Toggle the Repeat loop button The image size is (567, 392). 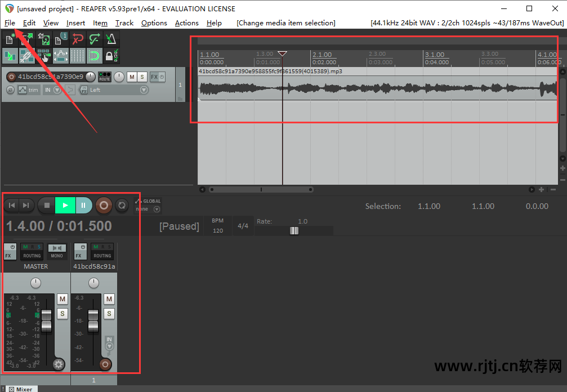pos(122,206)
